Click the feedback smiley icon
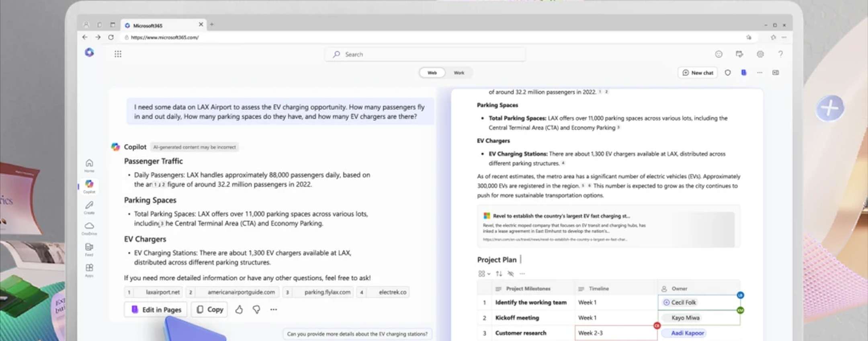 pos(719,54)
